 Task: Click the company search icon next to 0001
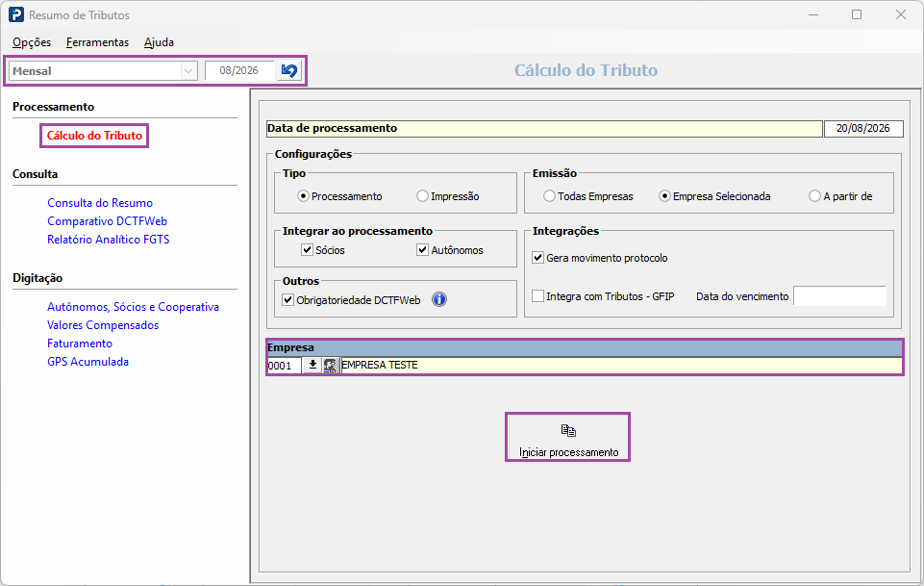[330, 366]
